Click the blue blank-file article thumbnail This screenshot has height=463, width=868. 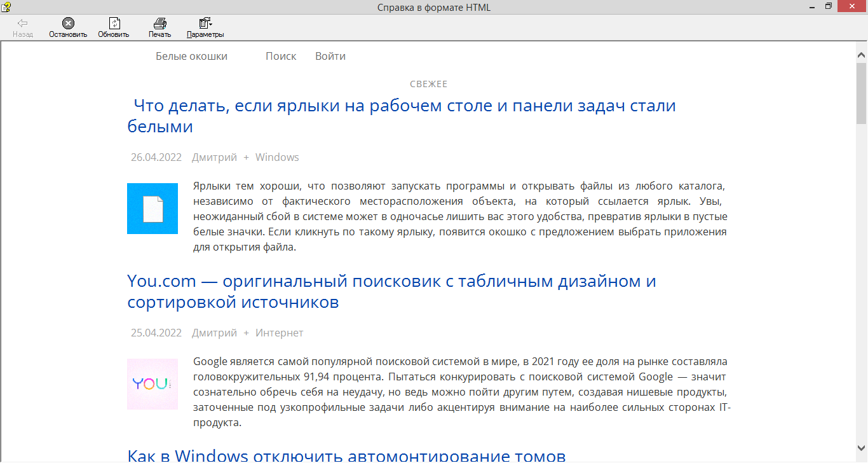click(153, 209)
